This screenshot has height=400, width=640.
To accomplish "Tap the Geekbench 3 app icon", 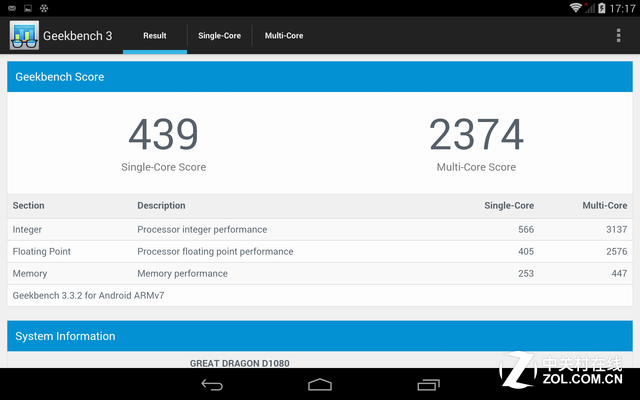I will tap(24, 36).
